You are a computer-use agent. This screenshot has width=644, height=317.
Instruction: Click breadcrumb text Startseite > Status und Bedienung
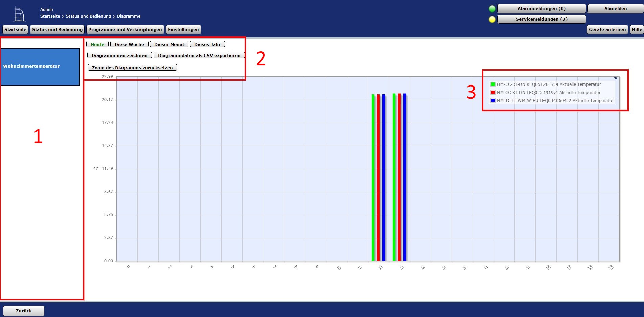pyautogui.click(x=75, y=16)
